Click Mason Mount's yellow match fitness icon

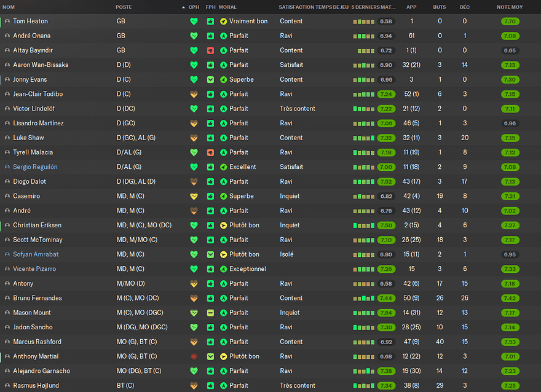coord(210,313)
